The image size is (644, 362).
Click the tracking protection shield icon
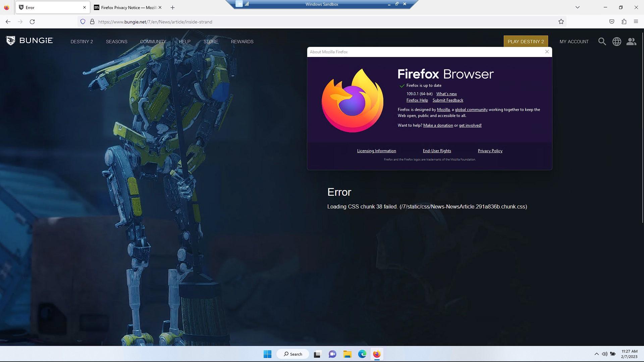click(83, 21)
